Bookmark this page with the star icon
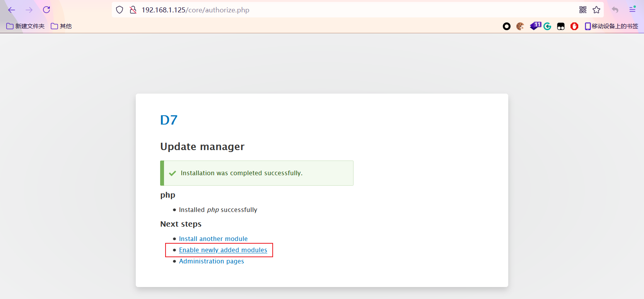This screenshot has height=299, width=644. [596, 10]
